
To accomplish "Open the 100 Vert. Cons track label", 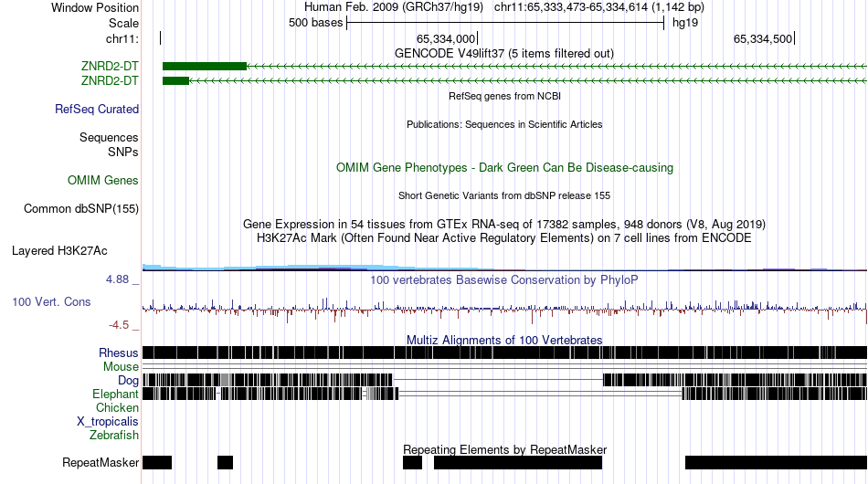I will [x=51, y=301].
